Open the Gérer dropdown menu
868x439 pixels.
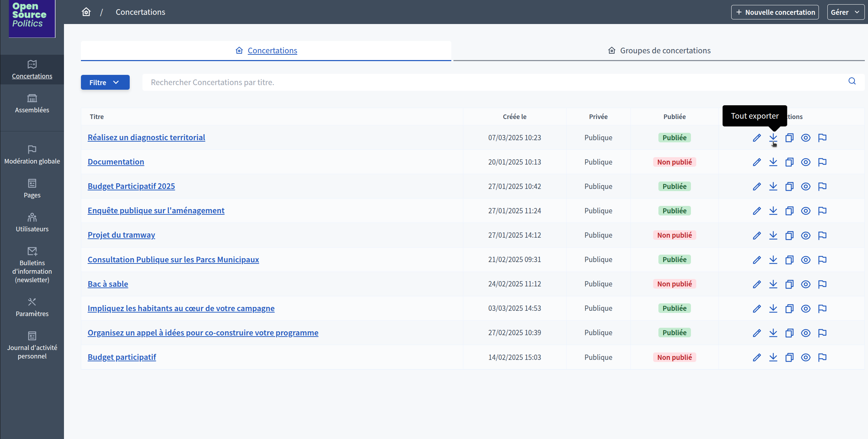pyautogui.click(x=845, y=12)
